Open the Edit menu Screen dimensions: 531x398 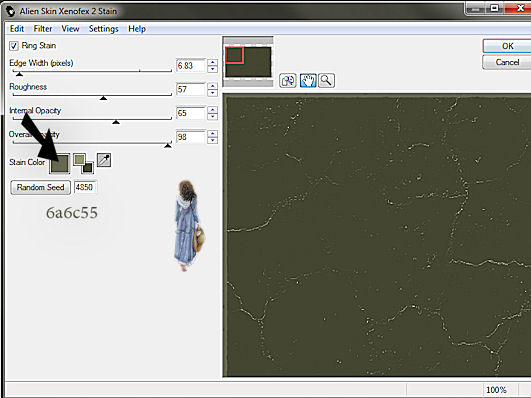(17, 29)
